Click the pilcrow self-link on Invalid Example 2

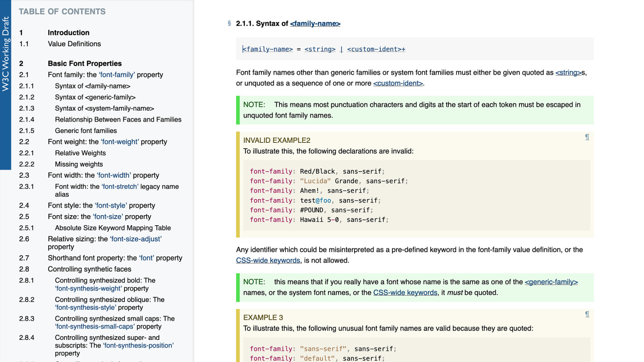coord(587,137)
